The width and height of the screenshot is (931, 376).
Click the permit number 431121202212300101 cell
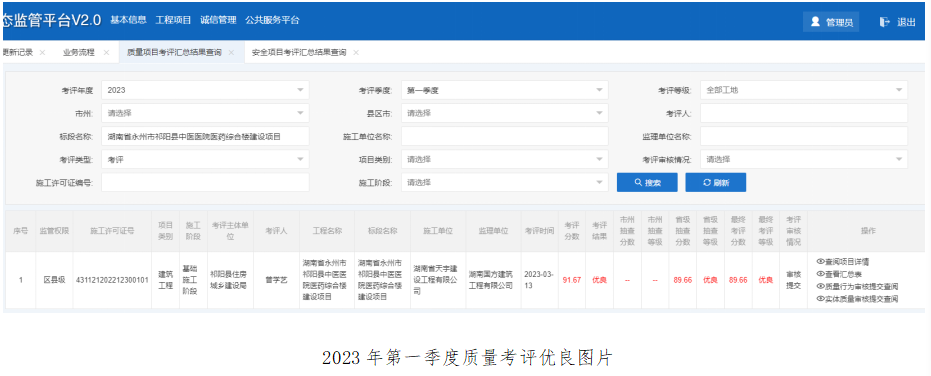point(112,280)
